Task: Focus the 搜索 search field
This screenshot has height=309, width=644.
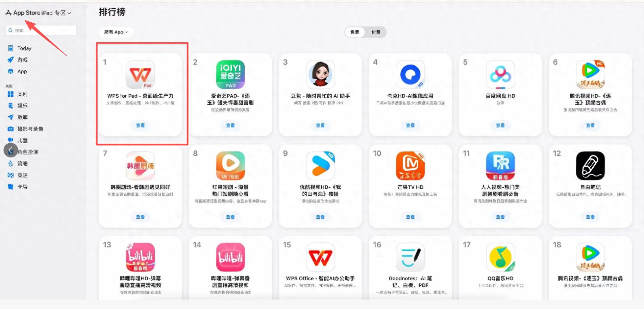Action: pos(41,30)
